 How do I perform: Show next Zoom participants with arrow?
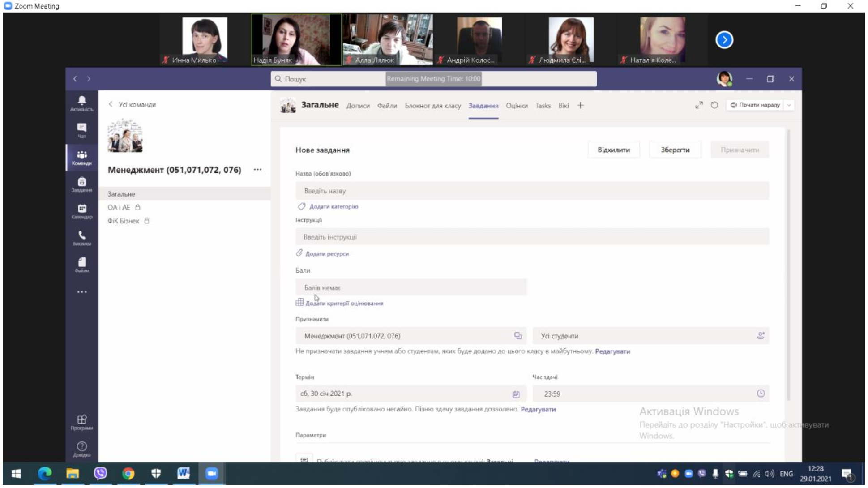(724, 40)
